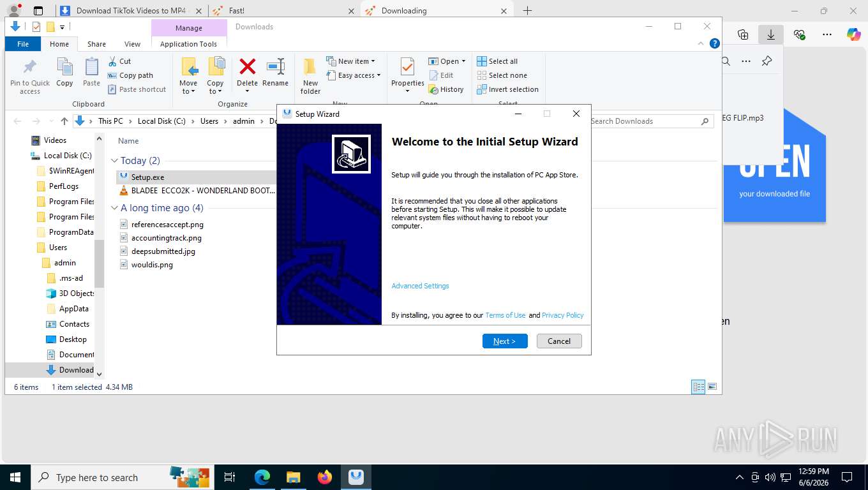Select Cut in Clipboard group
The width and height of the screenshot is (868, 490).
(x=119, y=61)
